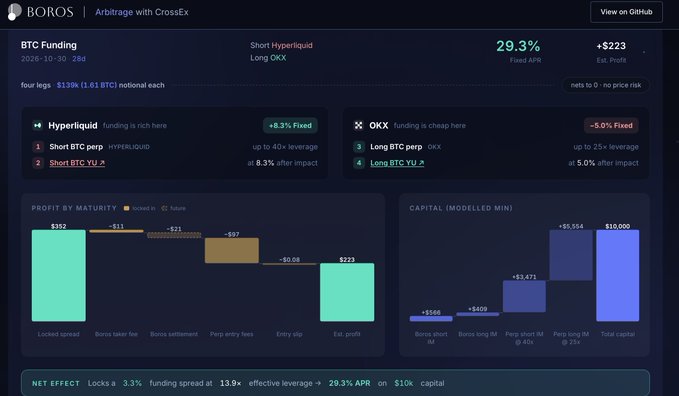
Task: Click the Long BTC perp row label
Action: coord(396,147)
